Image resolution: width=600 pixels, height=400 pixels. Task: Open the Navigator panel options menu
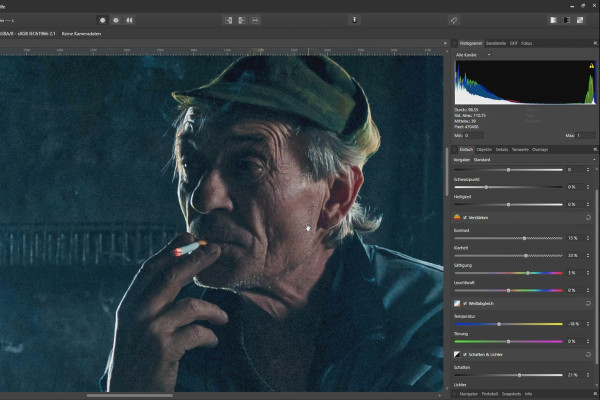pyautogui.click(x=595, y=394)
